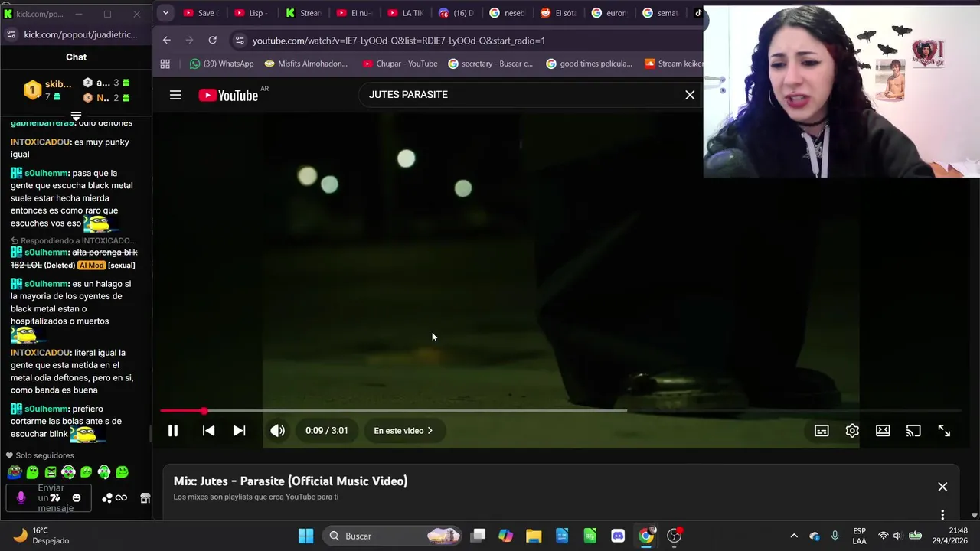This screenshot has width=980, height=551.
Task: Open 'Chupar - YouTube' bookmark
Action: click(400, 64)
